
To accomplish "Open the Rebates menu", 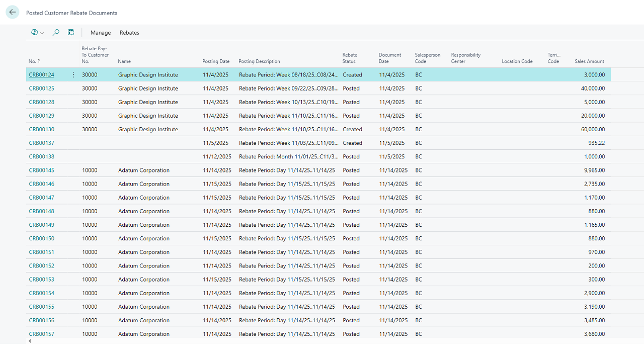I will pyautogui.click(x=129, y=33).
